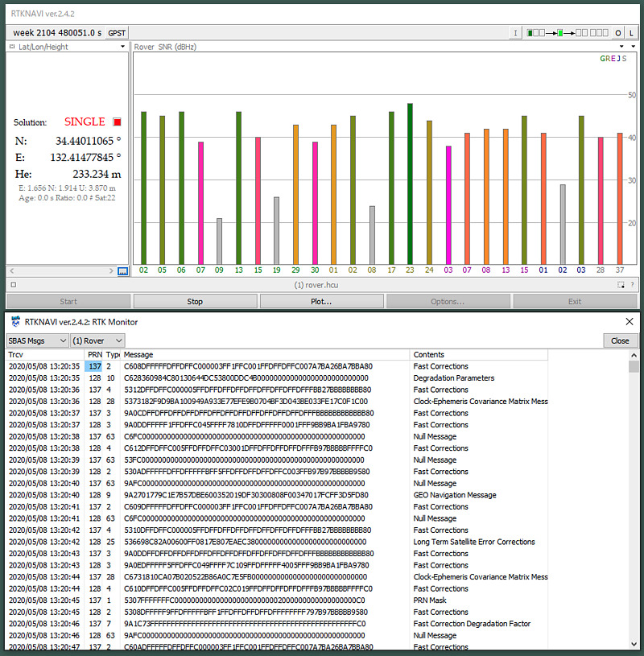The image size is (644, 656).
Task: Click the (1) rover.hcu stream label
Action: point(316,285)
